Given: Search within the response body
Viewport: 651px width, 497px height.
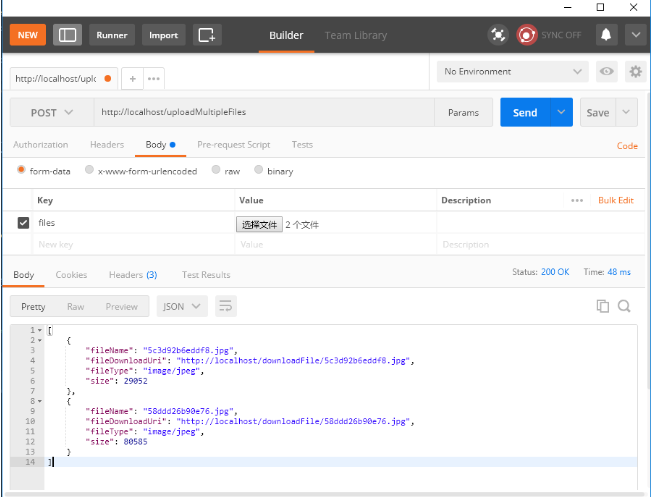Looking at the screenshot, I should [x=624, y=306].
